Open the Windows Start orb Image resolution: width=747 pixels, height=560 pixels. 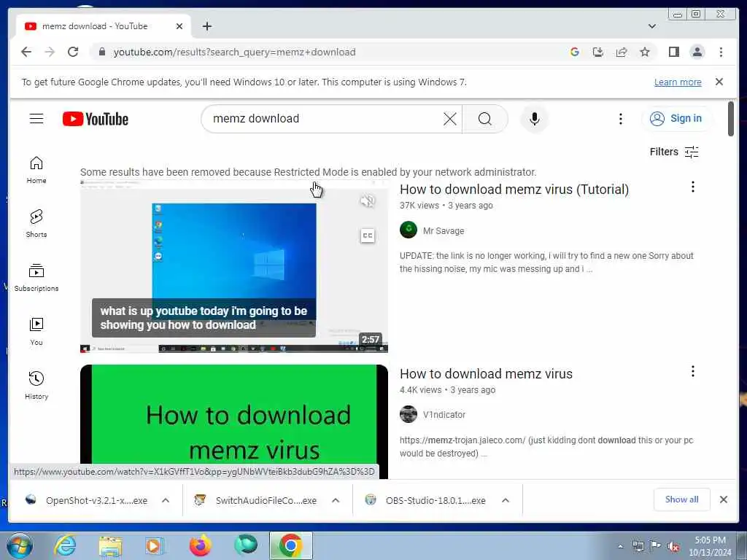pyautogui.click(x=20, y=545)
